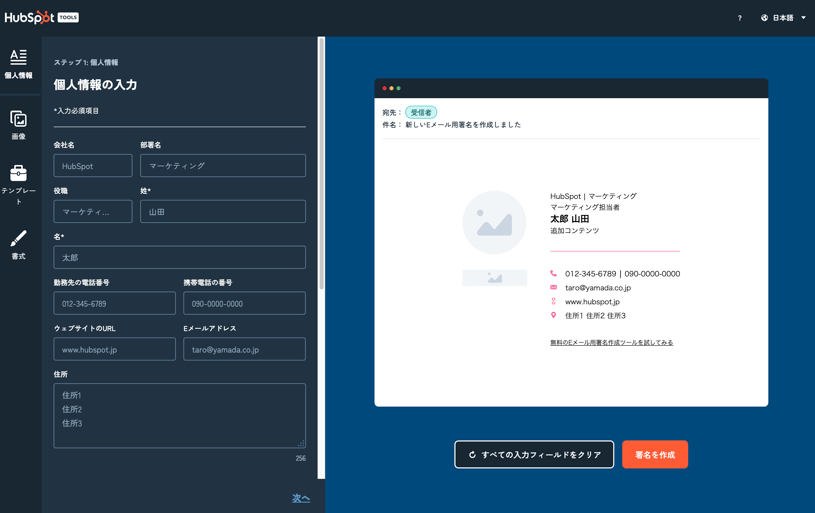This screenshot has width=815, height=513.
Task: Click the phone numbers line in preview
Action: (x=623, y=273)
